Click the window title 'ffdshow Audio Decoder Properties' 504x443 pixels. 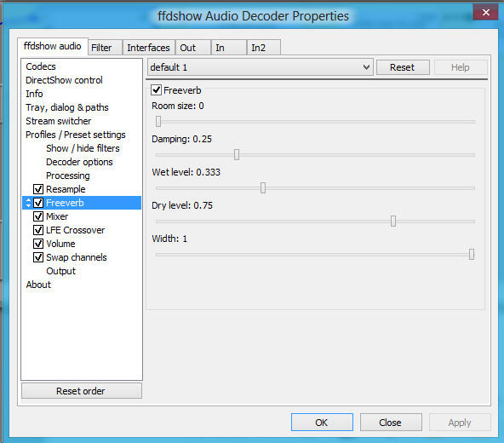[254, 16]
